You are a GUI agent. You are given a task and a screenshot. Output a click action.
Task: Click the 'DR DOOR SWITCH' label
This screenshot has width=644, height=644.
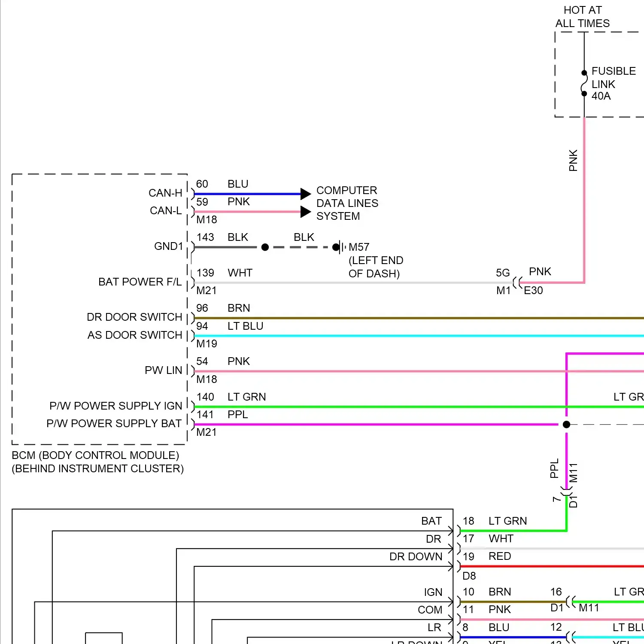click(134, 317)
